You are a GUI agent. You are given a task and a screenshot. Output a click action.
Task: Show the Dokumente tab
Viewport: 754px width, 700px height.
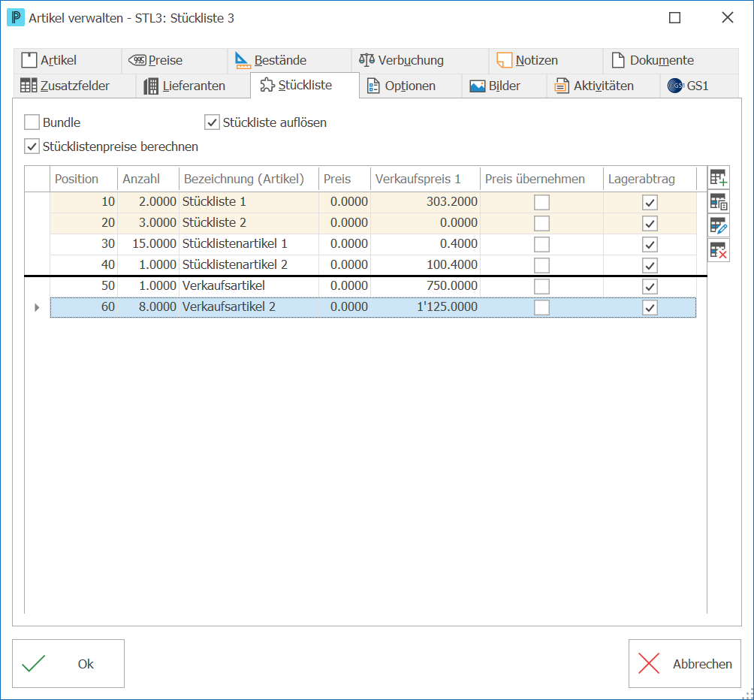click(x=671, y=61)
